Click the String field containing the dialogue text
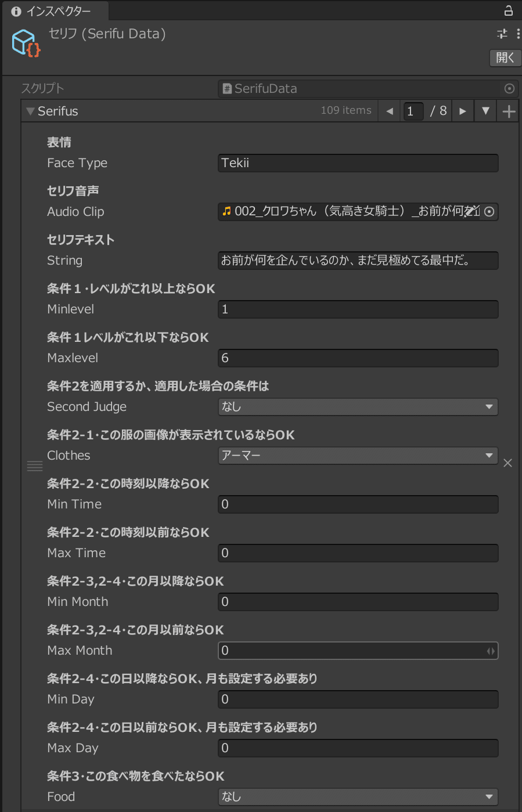Image resolution: width=522 pixels, height=812 pixels. [x=358, y=261]
